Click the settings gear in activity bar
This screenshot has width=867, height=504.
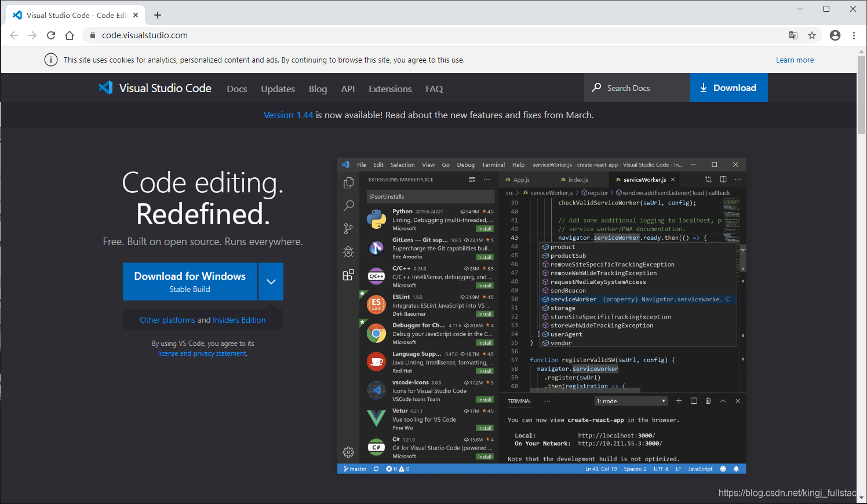pyautogui.click(x=348, y=452)
